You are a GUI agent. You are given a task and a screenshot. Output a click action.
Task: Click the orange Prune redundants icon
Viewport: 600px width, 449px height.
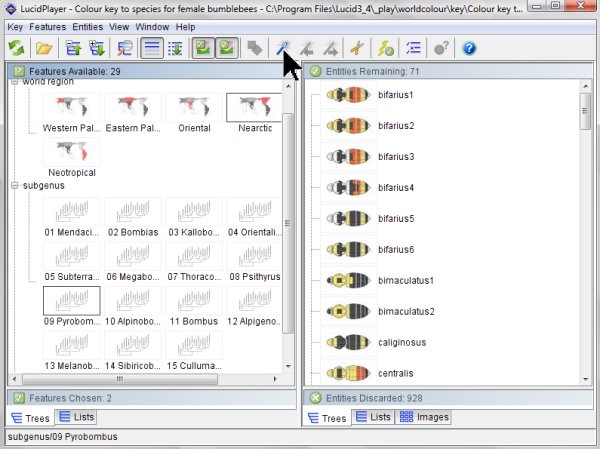click(x=357, y=49)
